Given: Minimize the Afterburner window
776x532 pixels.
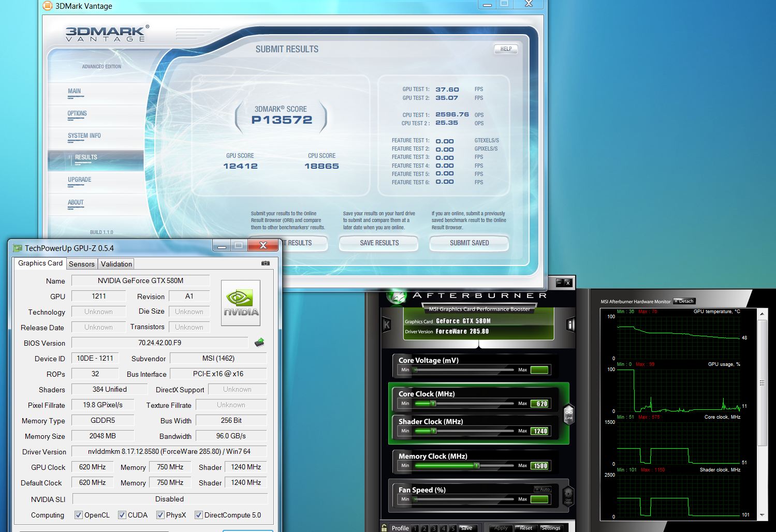Looking at the screenshot, I should [x=559, y=282].
